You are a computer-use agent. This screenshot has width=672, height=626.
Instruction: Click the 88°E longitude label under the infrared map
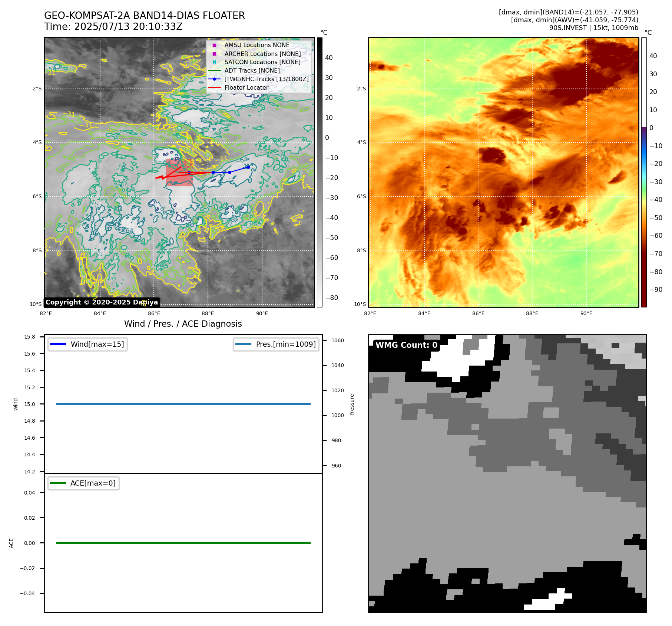[x=208, y=313]
